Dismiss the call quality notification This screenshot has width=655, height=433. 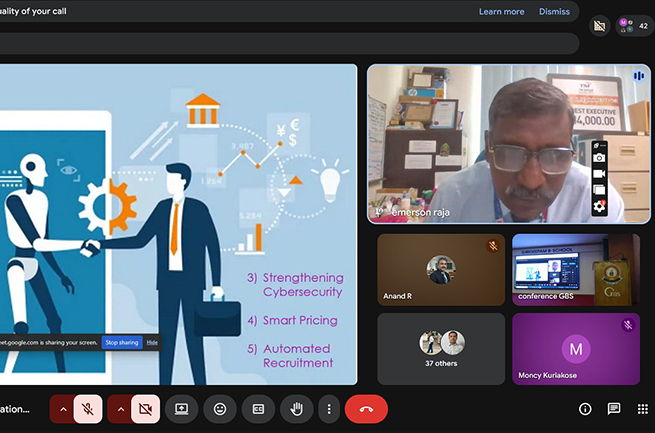pyautogui.click(x=554, y=12)
